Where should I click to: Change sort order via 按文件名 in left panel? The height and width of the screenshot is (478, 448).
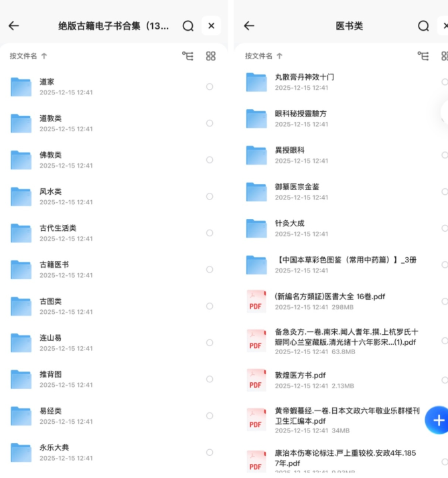pyautogui.click(x=28, y=56)
